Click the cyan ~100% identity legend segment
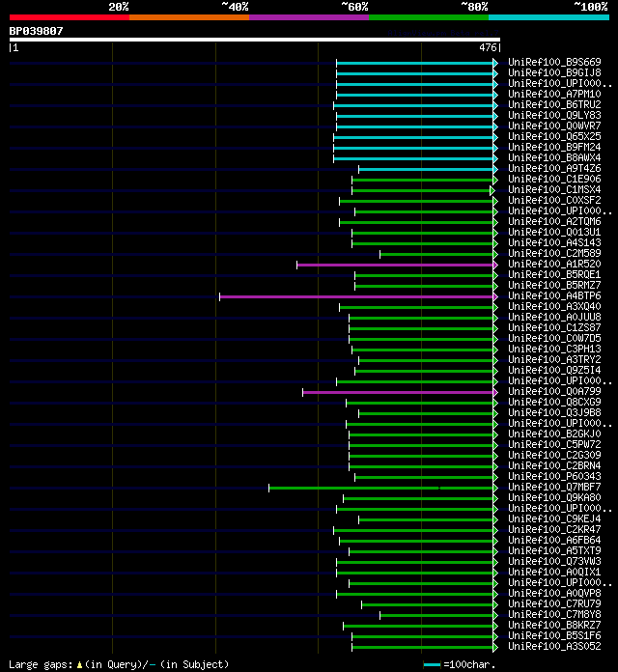The height and width of the screenshot is (672, 618). coord(549,17)
